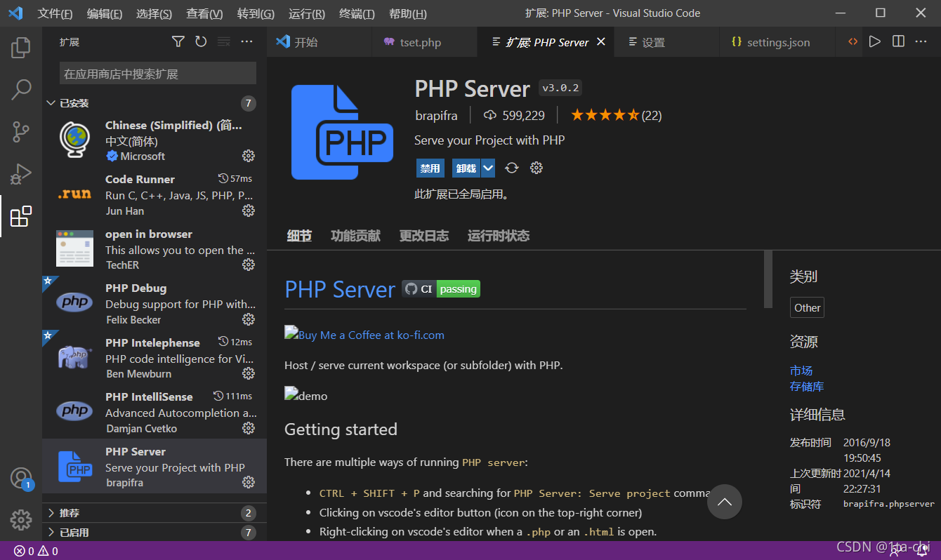Open gear menu for PHP Intelephense extension
This screenshot has height=560, width=941.
(249, 373)
